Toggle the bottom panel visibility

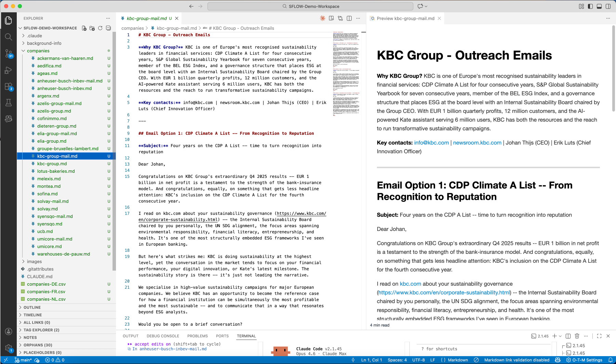click(599, 6)
